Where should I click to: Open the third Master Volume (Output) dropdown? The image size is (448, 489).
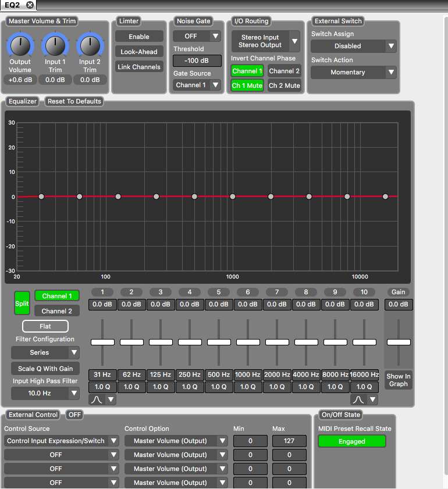pyautogui.click(x=176, y=469)
